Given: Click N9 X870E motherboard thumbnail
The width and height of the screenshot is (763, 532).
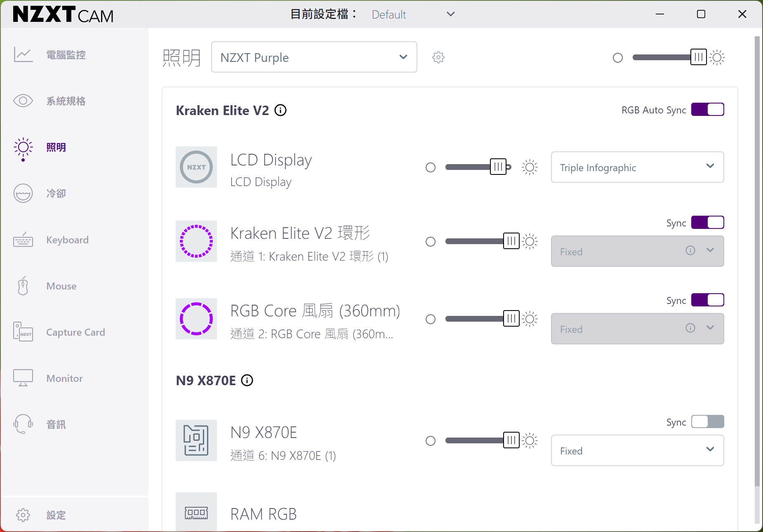Looking at the screenshot, I should click(x=196, y=440).
